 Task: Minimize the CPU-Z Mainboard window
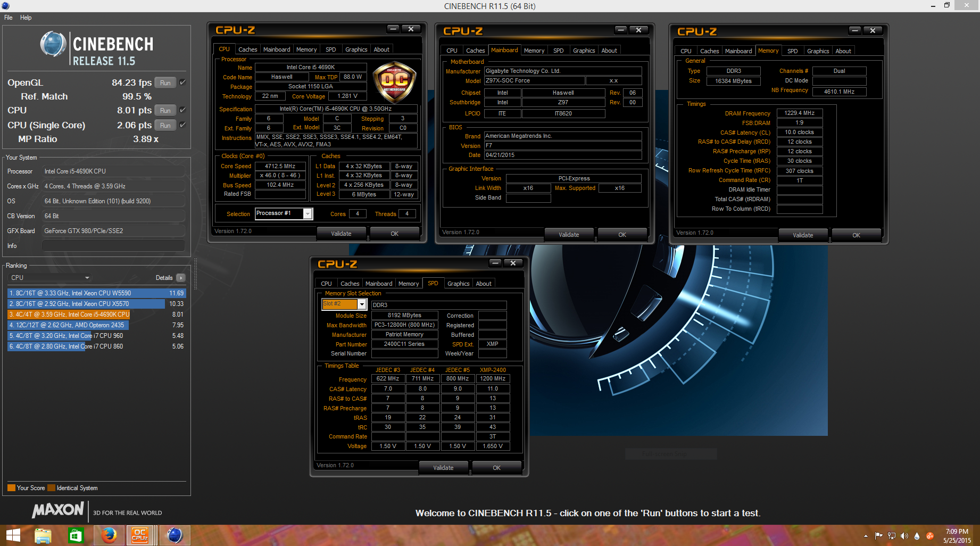[x=621, y=30]
